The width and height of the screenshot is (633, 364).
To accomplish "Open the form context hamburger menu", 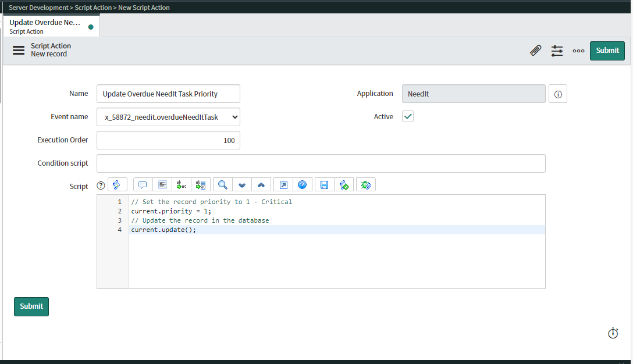I will click(19, 51).
